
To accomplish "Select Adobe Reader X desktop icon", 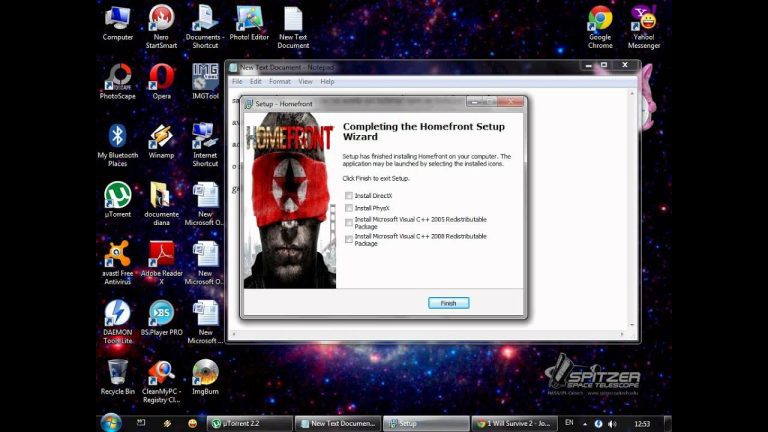I will click(x=161, y=263).
